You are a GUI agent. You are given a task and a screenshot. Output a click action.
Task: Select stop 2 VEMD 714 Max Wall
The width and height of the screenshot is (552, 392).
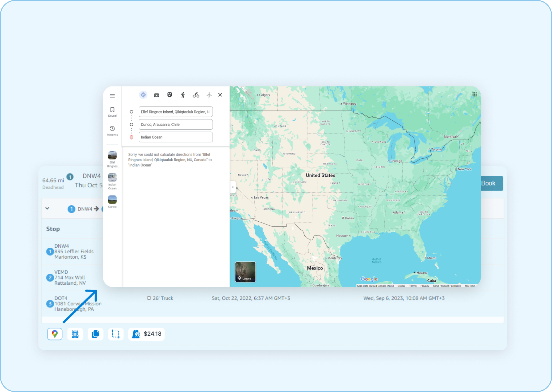(66, 278)
